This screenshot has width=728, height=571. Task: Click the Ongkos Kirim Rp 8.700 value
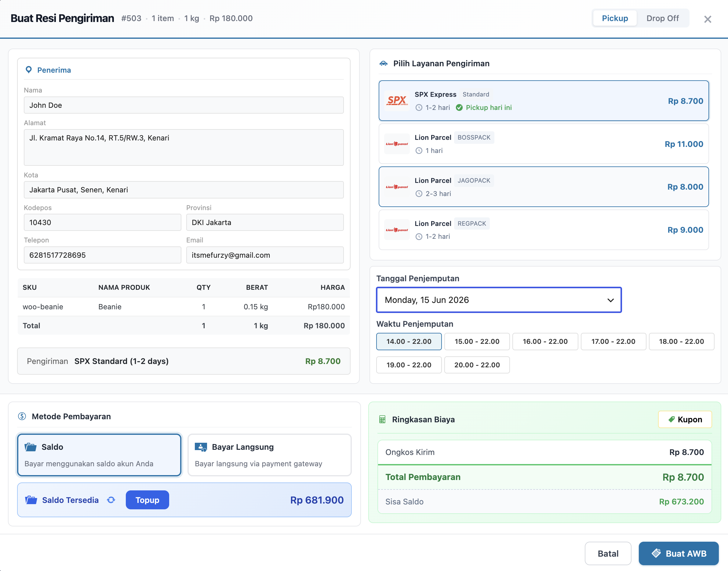click(686, 452)
